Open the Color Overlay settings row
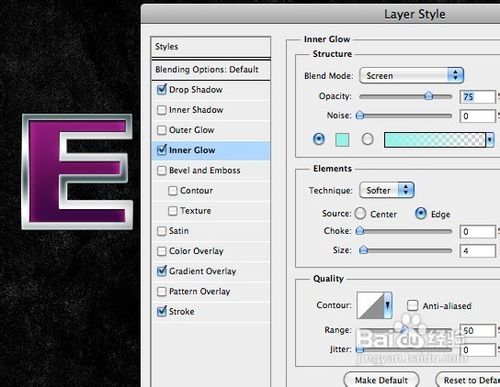500x387 pixels. (x=211, y=251)
